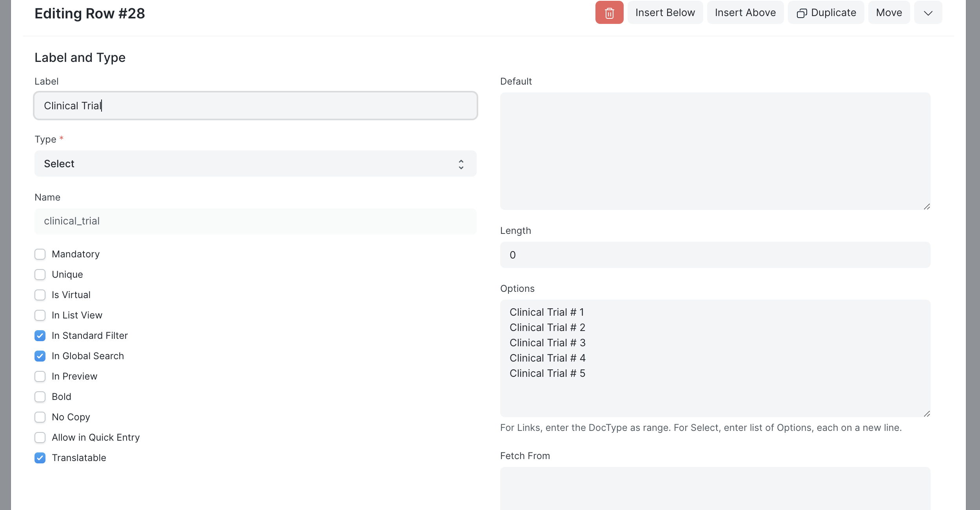The image size is (980, 510).
Task: Click inside the Label field showing Clinical Trial
Action: point(256,105)
